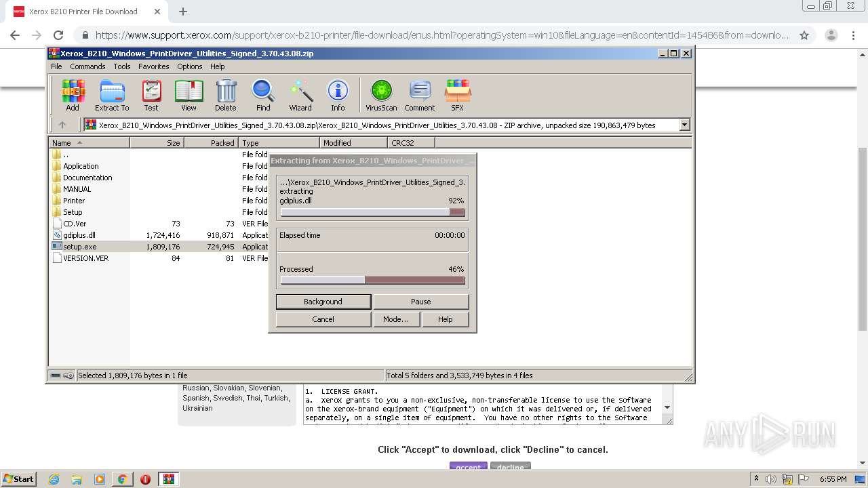Click the gdiplus.dll file progress bar
Image resolution: width=868 pixels, height=488 pixels.
coord(372,212)
